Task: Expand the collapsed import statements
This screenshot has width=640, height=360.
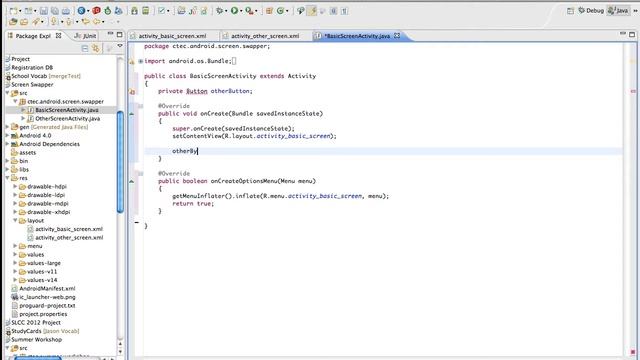Action: [x=140, y=61]
